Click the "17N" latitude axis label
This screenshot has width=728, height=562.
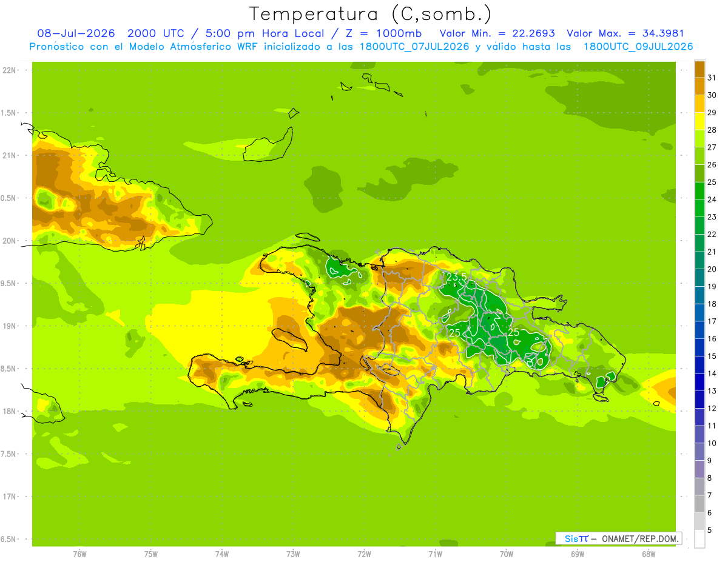(9, 497)
